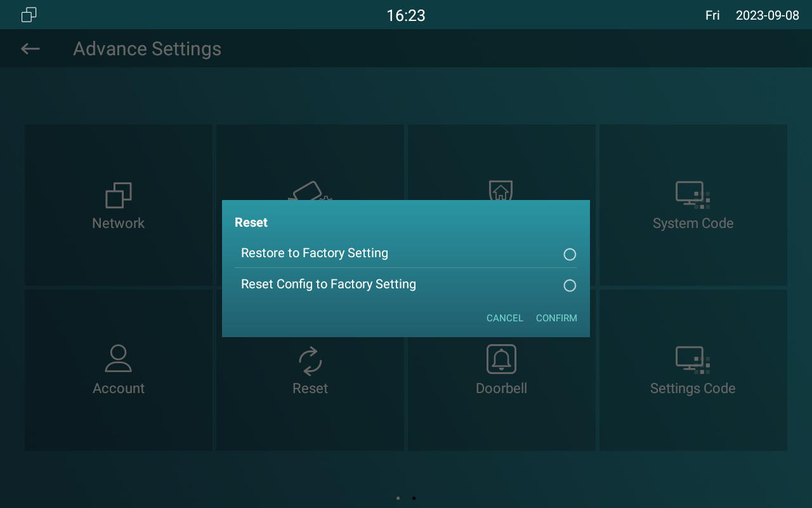
Task: Click the 16:23 clock in status bar
Action: 406,15
